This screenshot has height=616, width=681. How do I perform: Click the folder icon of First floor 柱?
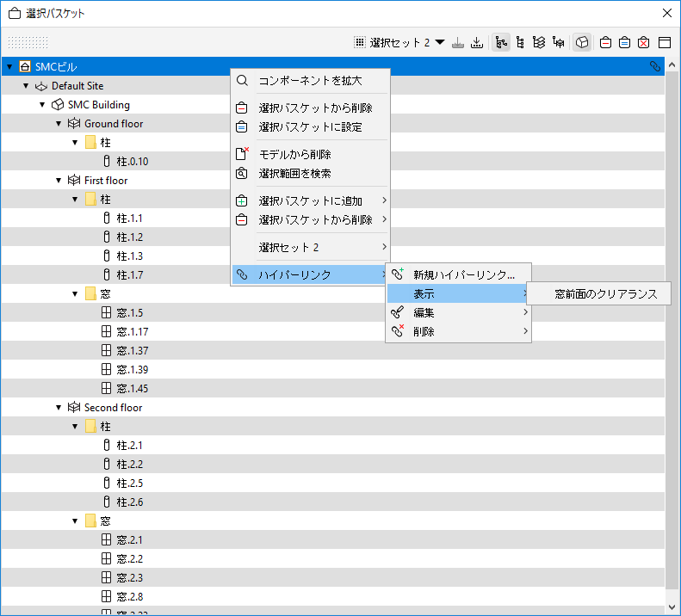pyautogui.click(x=90, y=200)
